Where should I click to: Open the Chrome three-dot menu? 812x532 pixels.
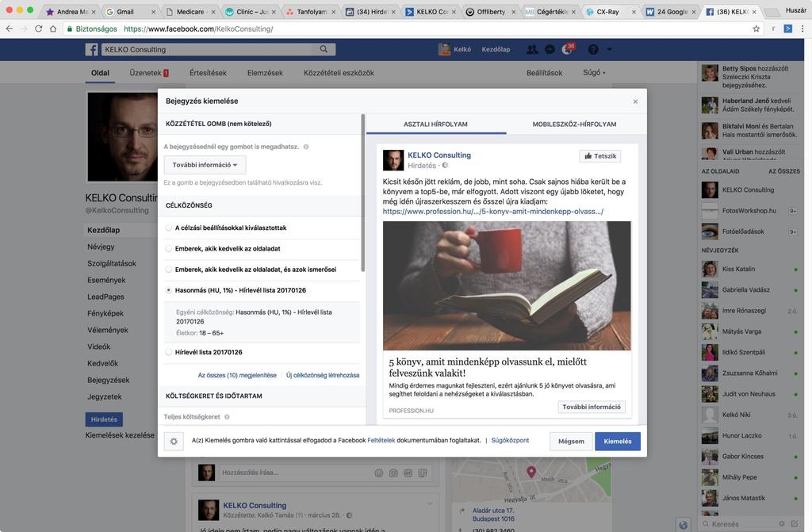pos(802,29)
